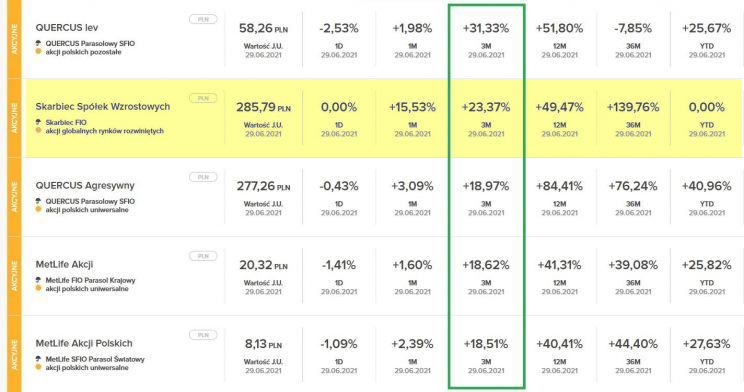
Task: Open Skarbiec Spółek Wzrostowych fund
Action: click(102, 107)
